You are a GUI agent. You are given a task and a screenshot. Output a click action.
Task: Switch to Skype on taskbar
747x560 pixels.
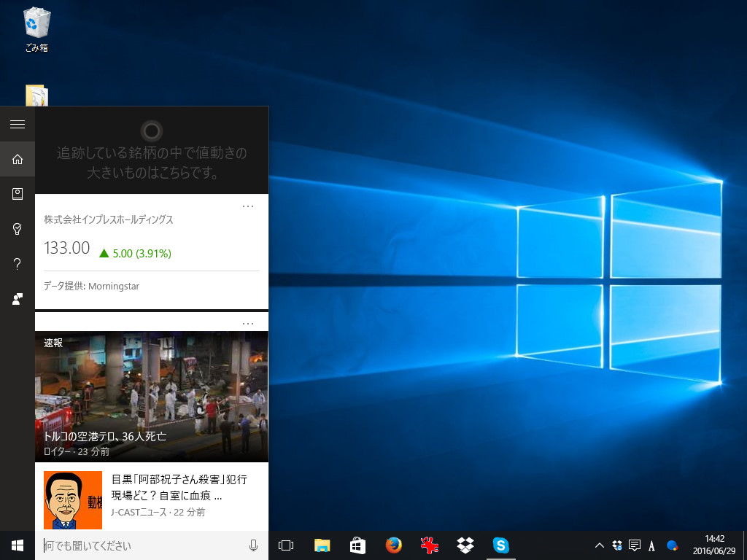tap(500, 545)
